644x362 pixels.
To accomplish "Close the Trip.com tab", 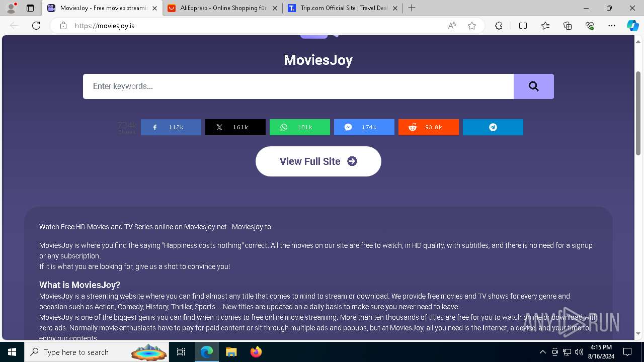I will (x=395, y=8).
